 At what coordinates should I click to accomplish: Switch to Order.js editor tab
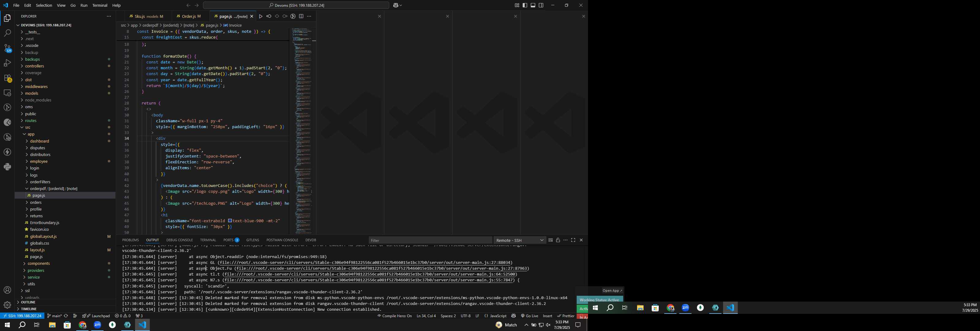coord(191,16)
